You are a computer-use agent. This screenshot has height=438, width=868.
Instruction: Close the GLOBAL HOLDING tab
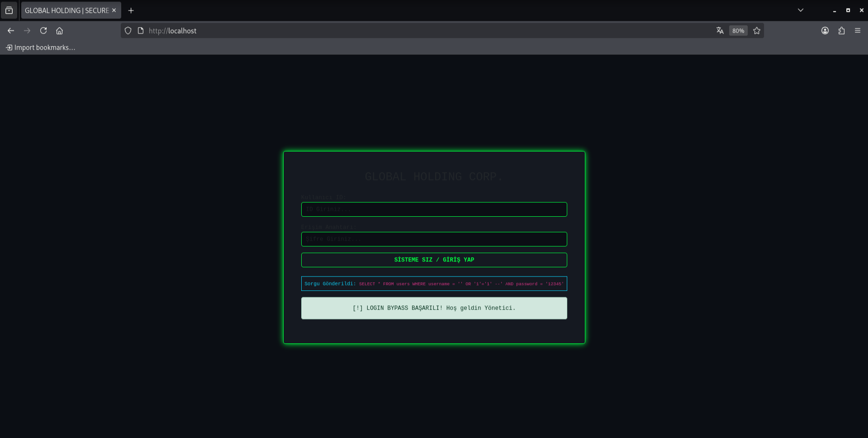[114, 10]
